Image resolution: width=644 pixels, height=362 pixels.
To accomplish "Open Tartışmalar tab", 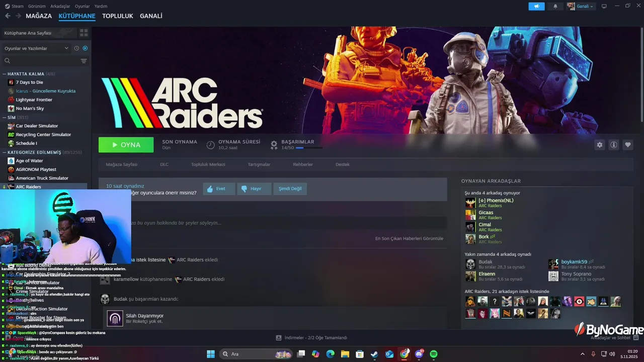I will 259,164.
